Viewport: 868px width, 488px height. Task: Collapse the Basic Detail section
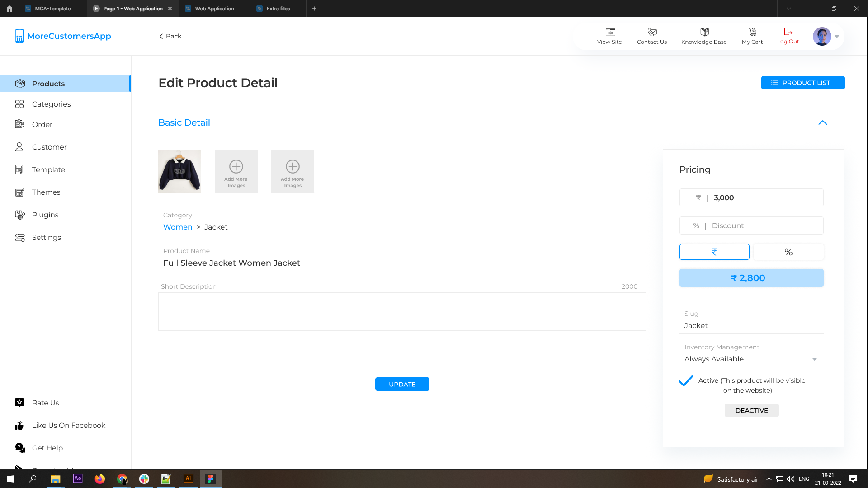coord(822,122)
